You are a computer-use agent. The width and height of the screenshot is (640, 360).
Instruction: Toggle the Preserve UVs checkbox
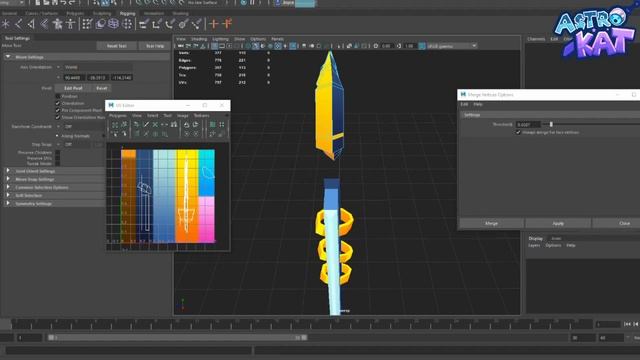point(58,158)
